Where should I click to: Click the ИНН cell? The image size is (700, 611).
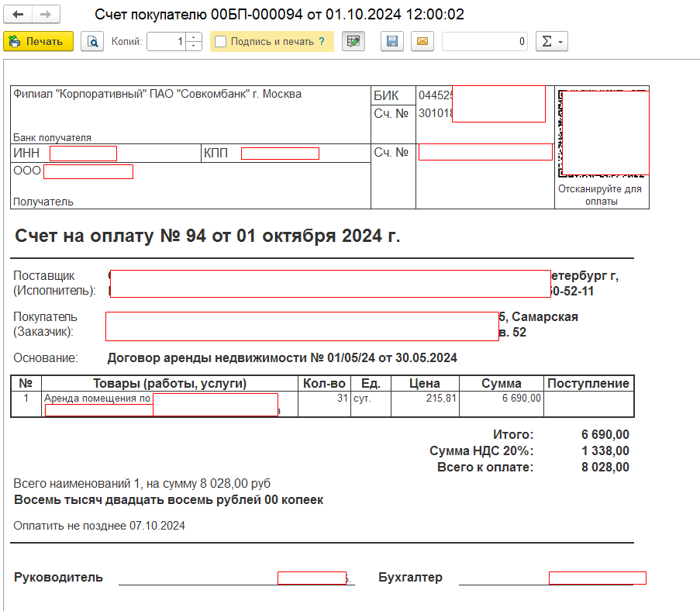click(105, 154)
